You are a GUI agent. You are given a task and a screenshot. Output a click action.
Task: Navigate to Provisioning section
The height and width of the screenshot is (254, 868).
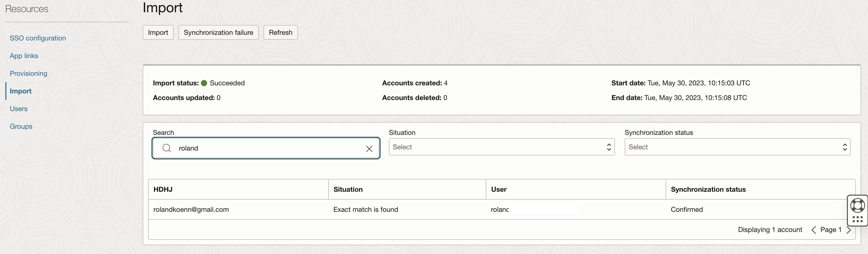[x=29, y=74]
